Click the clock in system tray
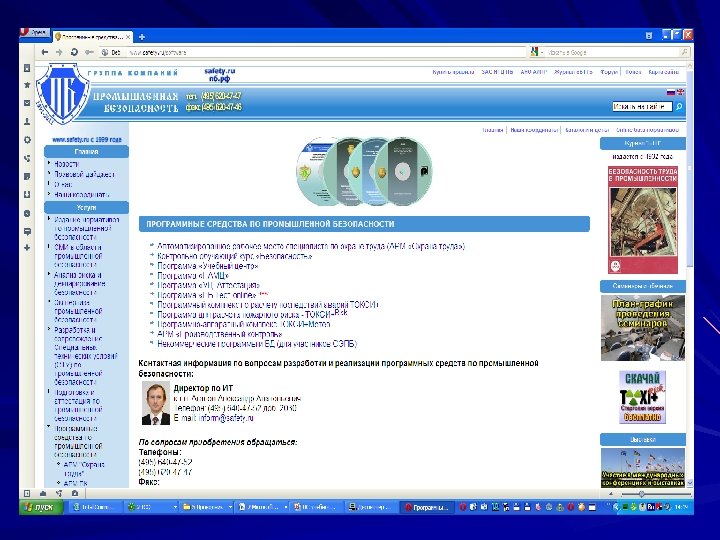The width and height of the screenshot is (720, 540). pos(681,507)
